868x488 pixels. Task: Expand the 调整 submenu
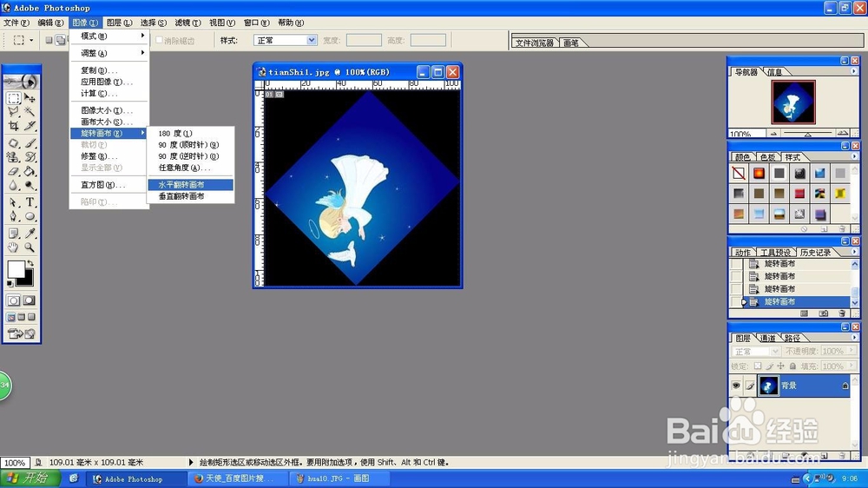tap(109, 53)
